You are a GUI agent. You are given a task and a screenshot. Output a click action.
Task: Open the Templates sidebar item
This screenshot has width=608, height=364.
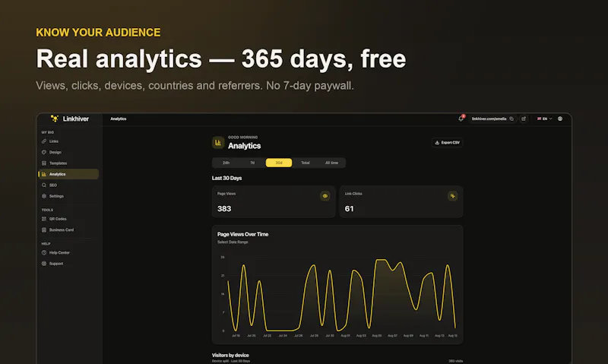tap(68, 163)
